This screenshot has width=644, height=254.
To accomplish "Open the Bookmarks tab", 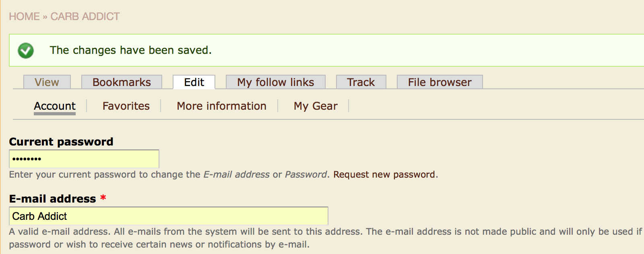I will pos(122,82).
